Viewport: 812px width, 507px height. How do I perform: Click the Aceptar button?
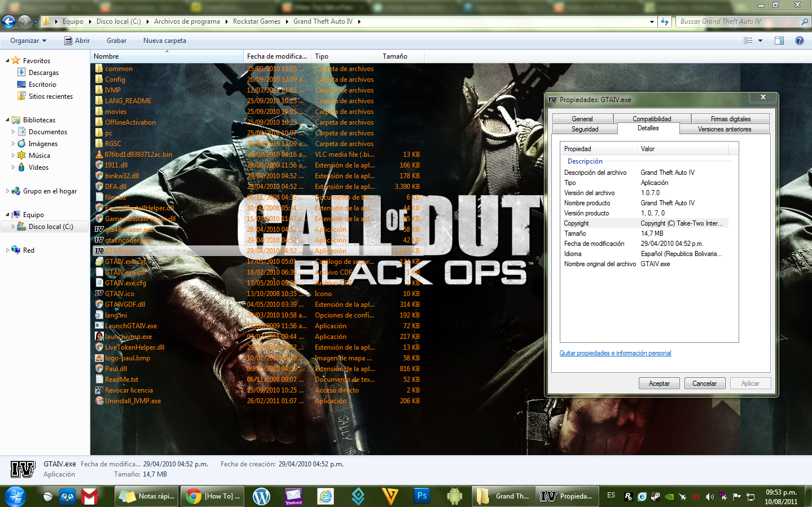659,383
